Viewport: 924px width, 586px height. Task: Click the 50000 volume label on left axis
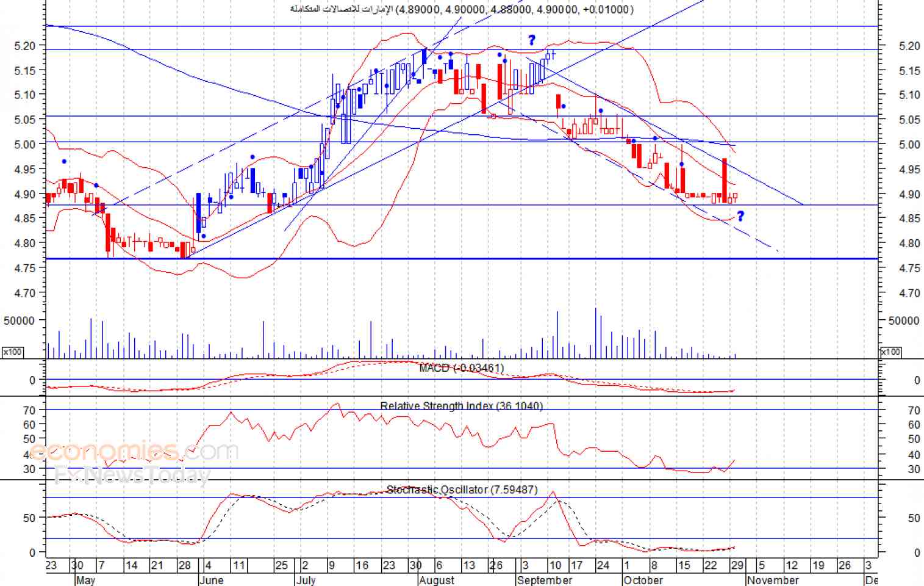tap(19, 320)
